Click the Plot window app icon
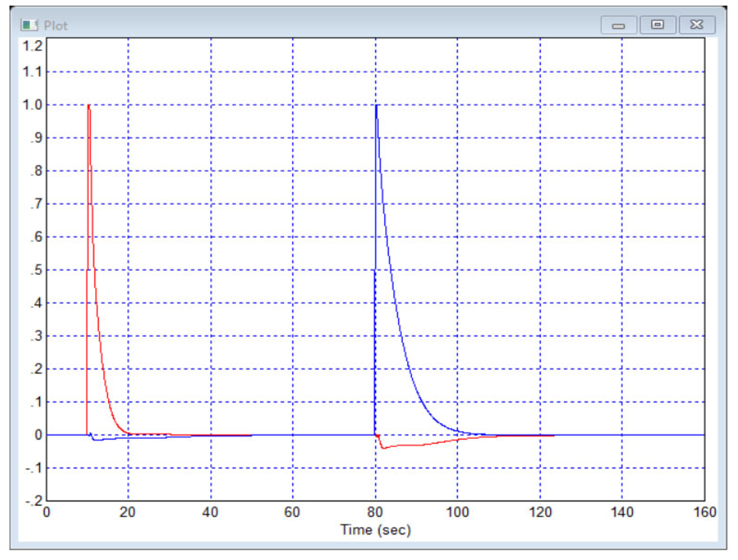This screenshot has width=738, height=560. (29, 25)
